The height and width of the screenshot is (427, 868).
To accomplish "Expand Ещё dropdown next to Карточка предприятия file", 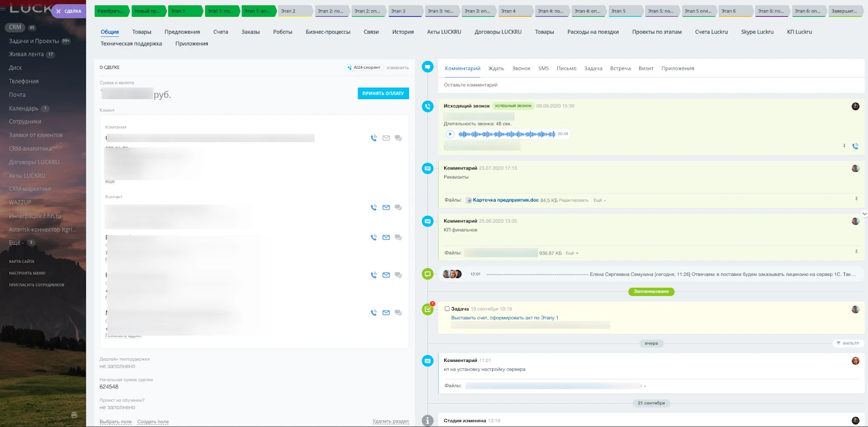I will point(599,200).
